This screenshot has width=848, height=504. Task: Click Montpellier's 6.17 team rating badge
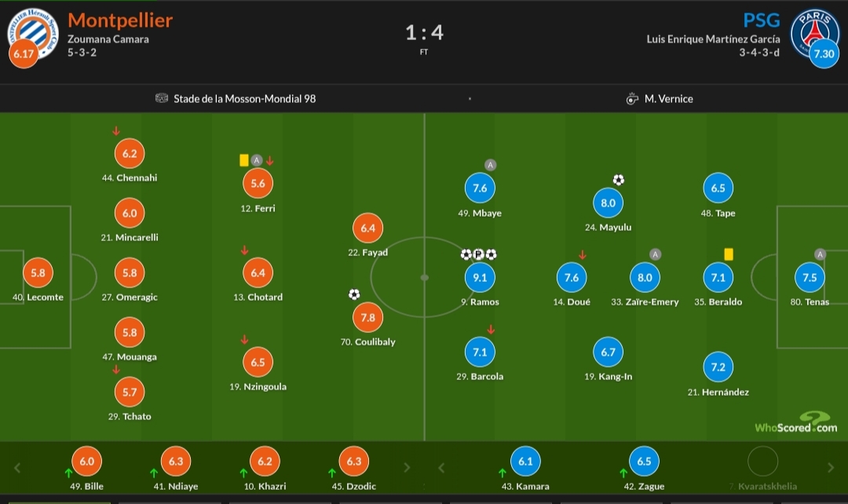click(24, 54)
